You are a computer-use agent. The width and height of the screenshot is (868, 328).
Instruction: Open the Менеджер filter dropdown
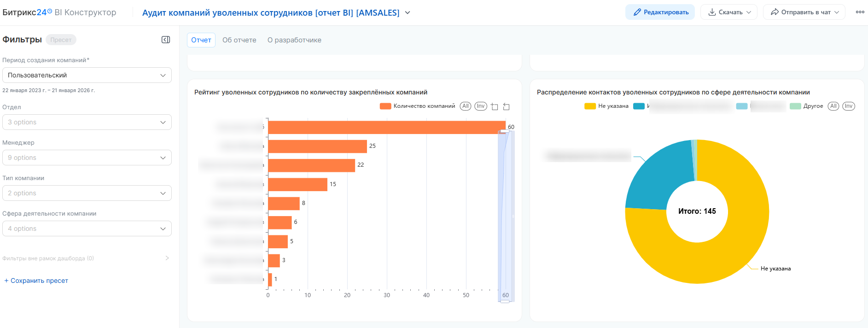pos(87,158)
